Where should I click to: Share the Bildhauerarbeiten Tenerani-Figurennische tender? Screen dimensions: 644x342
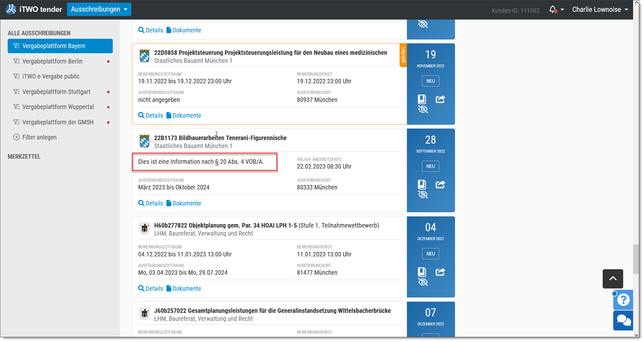coord(440,184)
